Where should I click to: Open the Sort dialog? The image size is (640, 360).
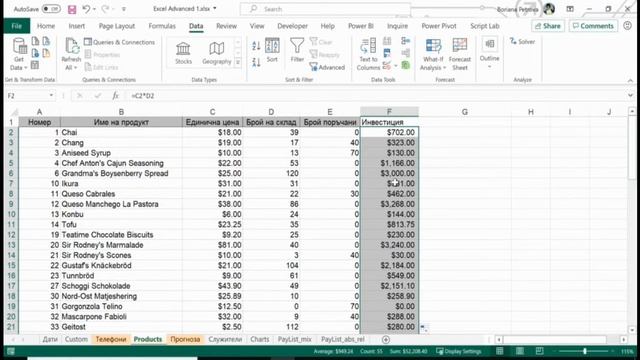tap(272, 50)
